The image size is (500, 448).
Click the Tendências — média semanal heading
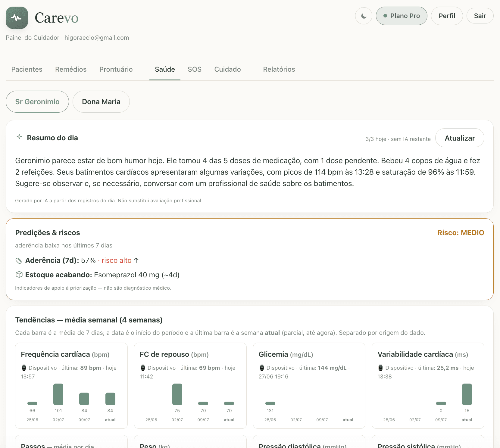89,320
